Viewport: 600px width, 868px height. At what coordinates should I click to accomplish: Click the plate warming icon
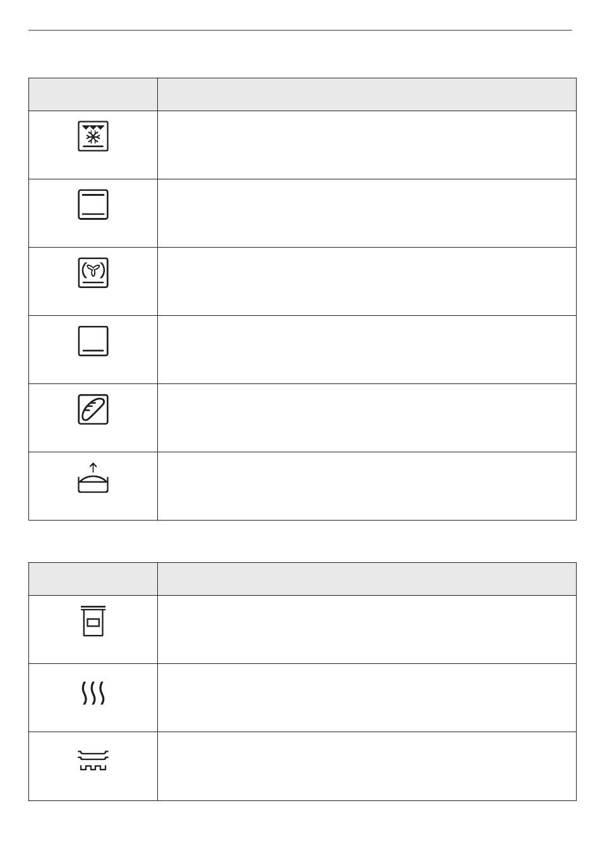click(x=93, y=760)
